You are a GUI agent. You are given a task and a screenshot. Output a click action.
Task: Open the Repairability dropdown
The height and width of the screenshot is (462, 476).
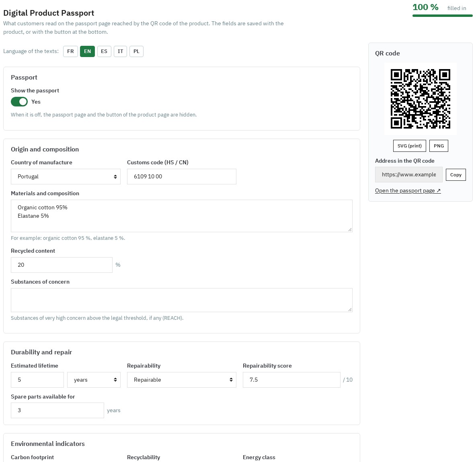click(182, 380)
